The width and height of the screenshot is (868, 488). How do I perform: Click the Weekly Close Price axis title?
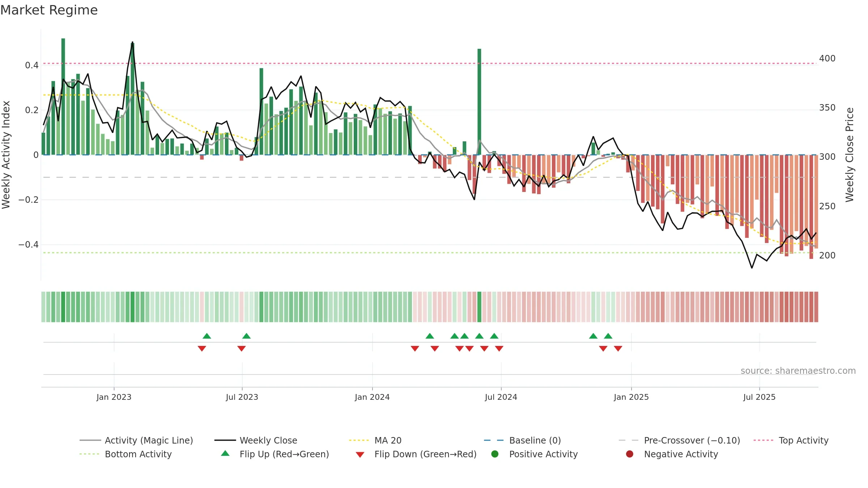pos(850,155)
